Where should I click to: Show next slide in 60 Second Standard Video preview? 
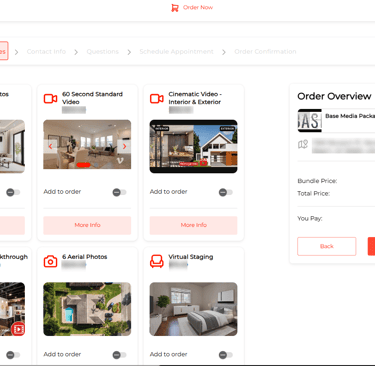tap(124, 146)
